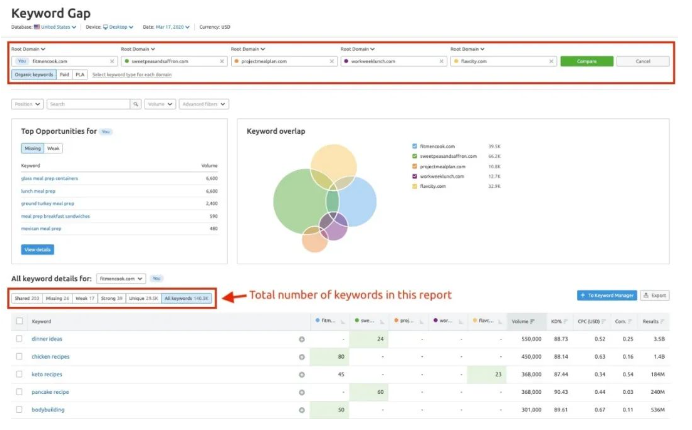Open the Database United States dropdown

coord(55,27)
